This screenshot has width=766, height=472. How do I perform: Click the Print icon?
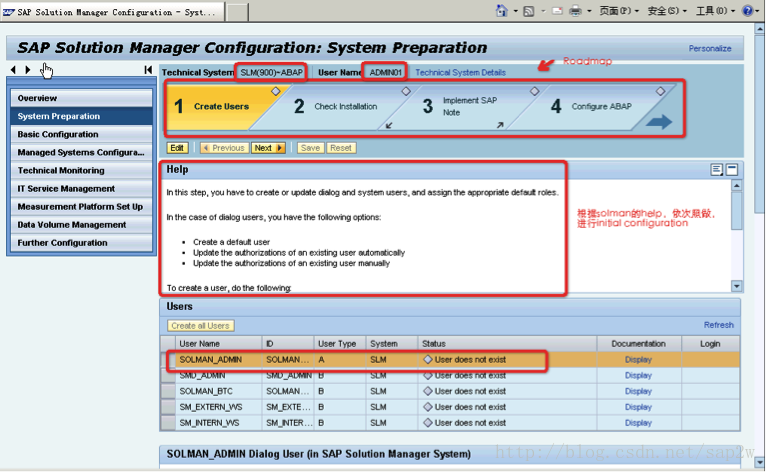575,11
